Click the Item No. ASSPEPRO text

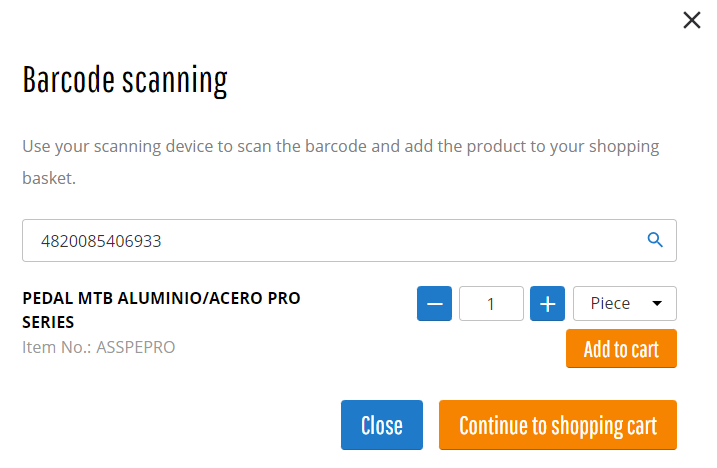(99, 347)
